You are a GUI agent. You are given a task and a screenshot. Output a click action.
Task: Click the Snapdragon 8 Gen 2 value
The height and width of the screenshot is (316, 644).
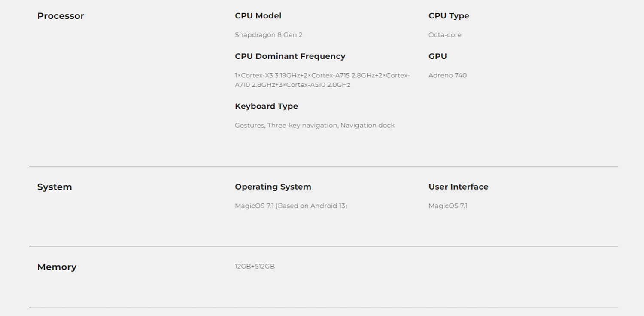269,35
